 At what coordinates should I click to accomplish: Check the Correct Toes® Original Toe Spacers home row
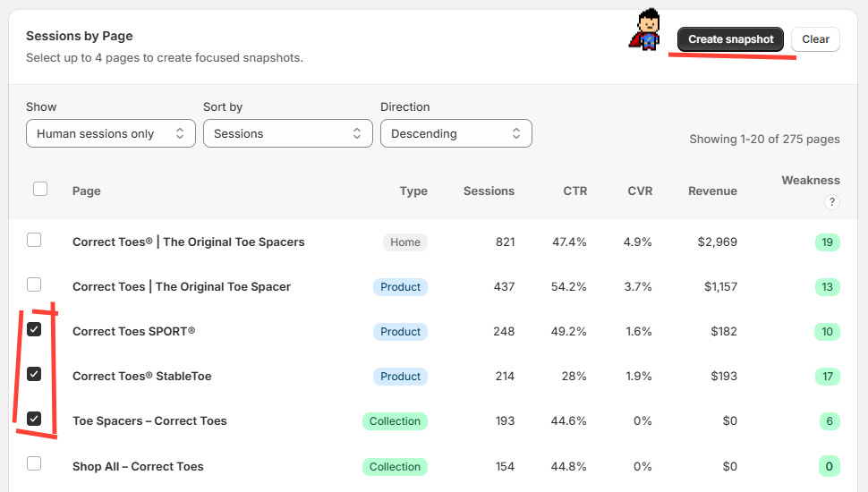pos(34,240)
